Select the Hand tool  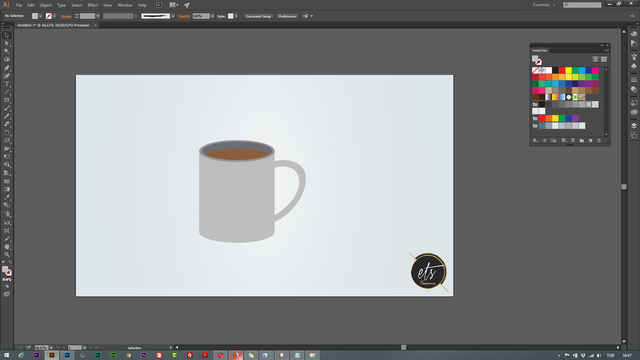coord(7,247)
